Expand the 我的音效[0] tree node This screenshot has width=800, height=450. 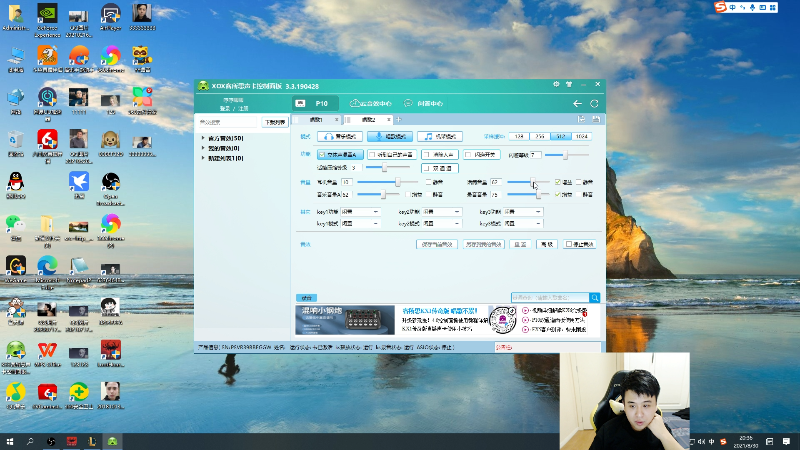click(x=203, y=148)
